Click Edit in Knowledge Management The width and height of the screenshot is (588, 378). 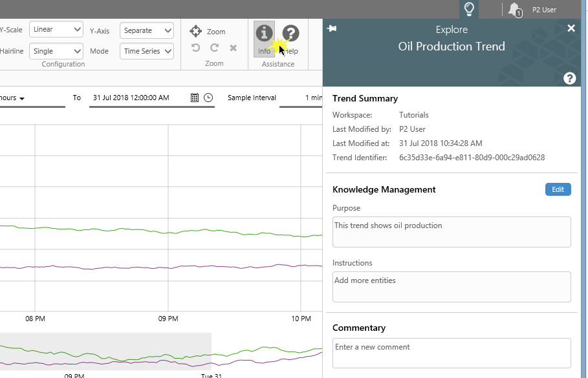point(558,189)
